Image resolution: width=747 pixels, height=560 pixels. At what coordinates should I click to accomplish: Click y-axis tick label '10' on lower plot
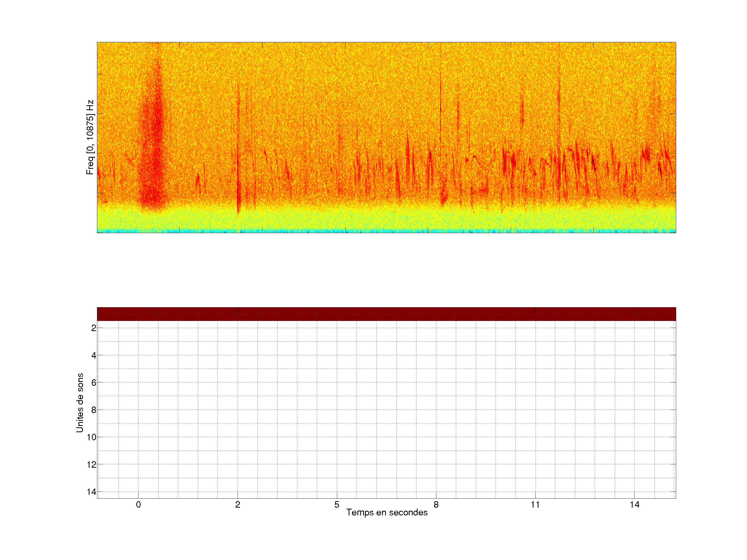click(92, 437)
